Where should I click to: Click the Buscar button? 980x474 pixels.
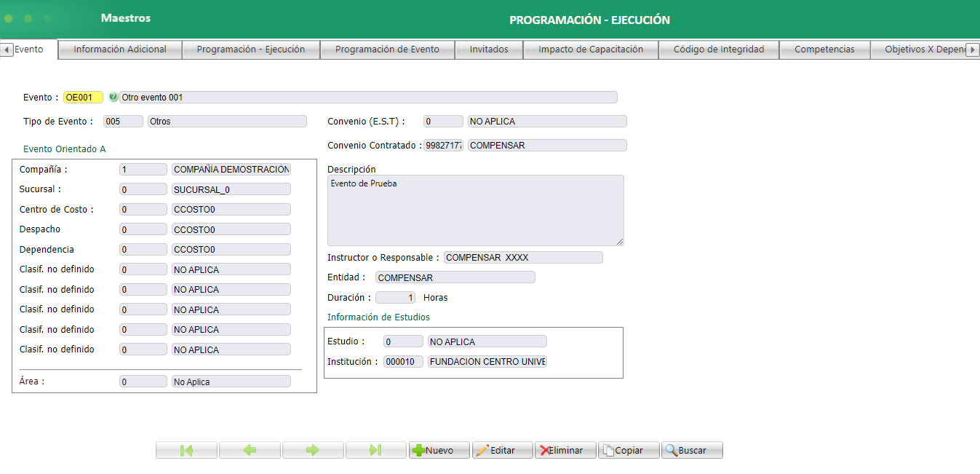(x=691, y=449)
